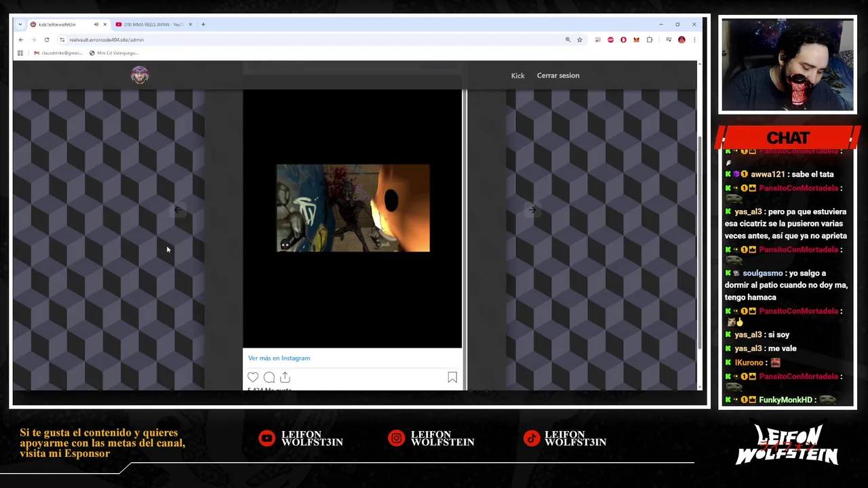Click the channel avatar in page header
The width and height of the screenshot is (868, 488).
140,75
